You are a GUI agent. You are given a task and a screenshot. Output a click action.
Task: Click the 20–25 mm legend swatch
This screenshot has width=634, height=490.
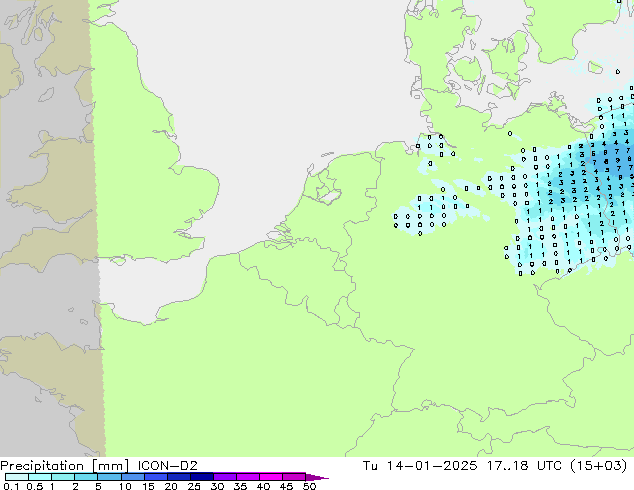179,477
